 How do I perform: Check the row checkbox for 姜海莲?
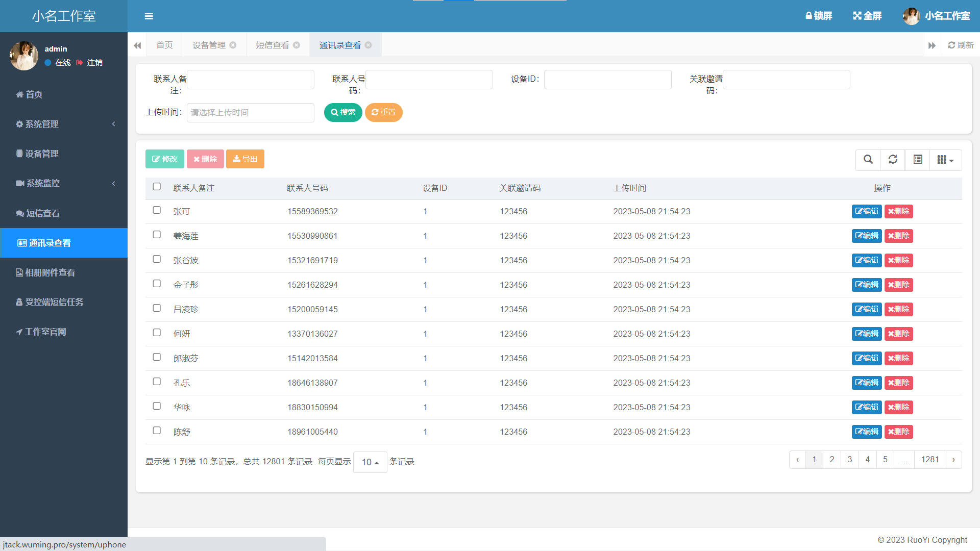[157, 235]
